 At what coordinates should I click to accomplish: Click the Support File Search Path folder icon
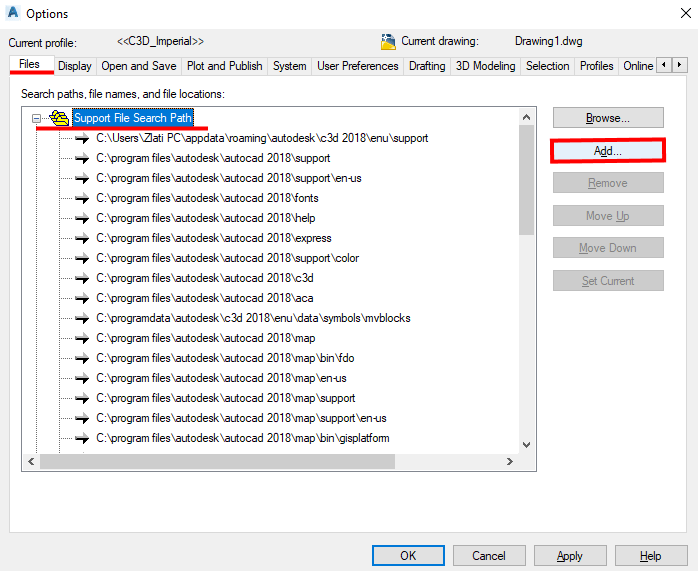tap(59, 118)
